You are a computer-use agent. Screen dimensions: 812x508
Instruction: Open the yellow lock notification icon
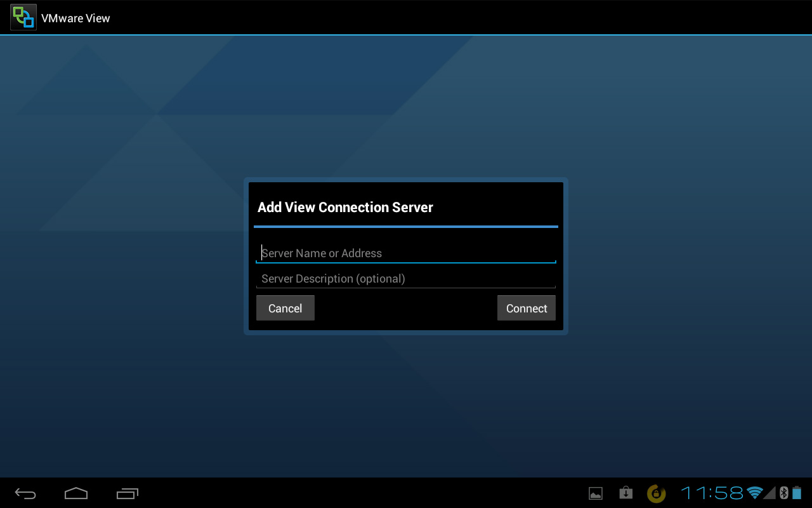[x=656, y=493]
